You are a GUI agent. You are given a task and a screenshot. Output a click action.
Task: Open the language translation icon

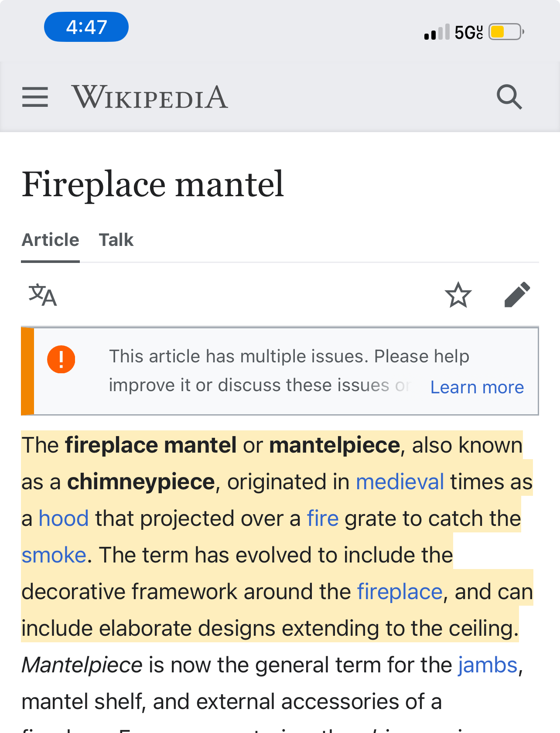pyautogui.click(x=43, y=295)
